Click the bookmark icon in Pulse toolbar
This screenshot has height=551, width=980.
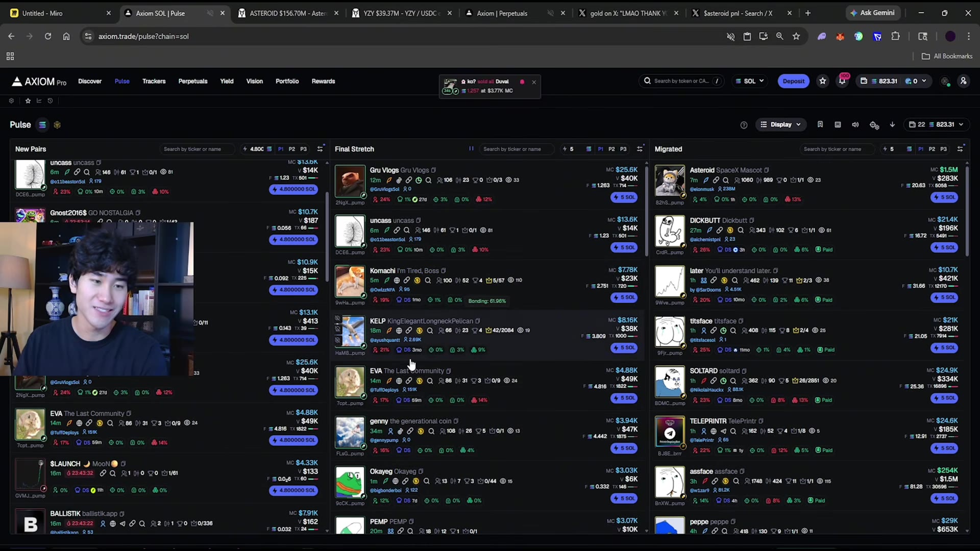820,124
